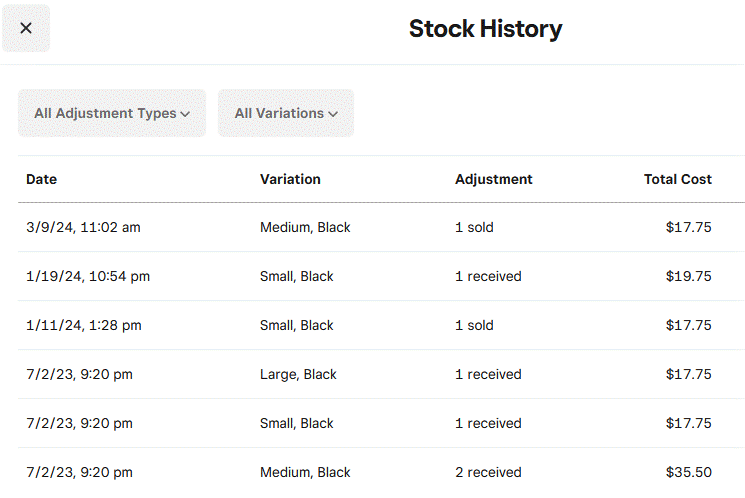Click $17.75 in the 1/11/24 row
This screenshot has height=498, width=745.
(x=688, y=325)
